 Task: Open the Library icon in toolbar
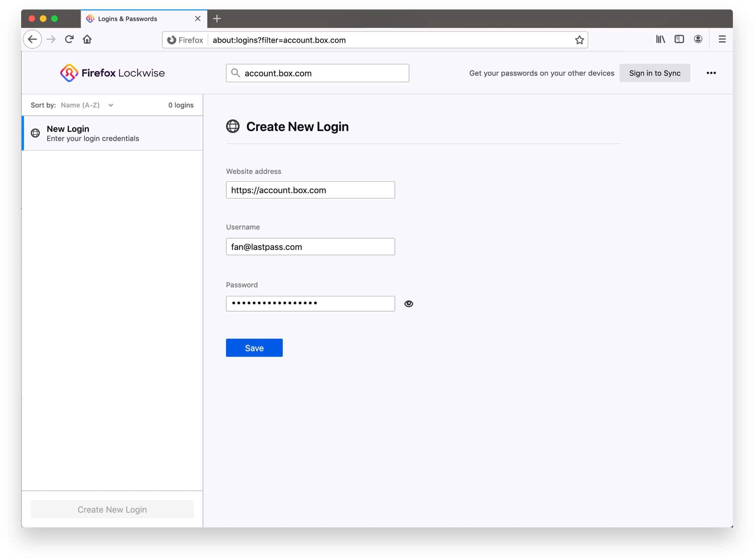click(x=660, y=39)
